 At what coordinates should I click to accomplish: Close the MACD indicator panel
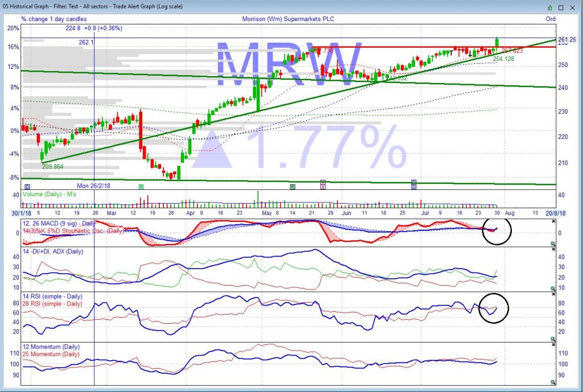[x=553, y=221]
